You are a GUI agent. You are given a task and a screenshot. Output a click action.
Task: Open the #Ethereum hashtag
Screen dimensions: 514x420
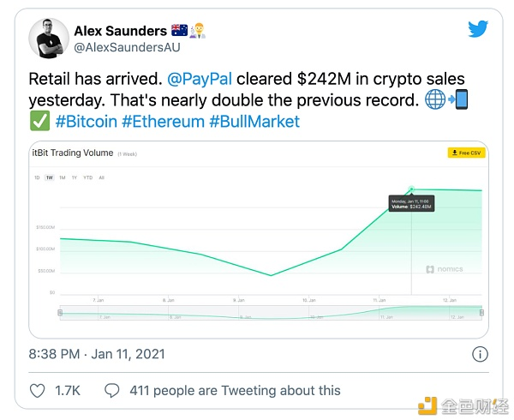[x=163, y=121]
